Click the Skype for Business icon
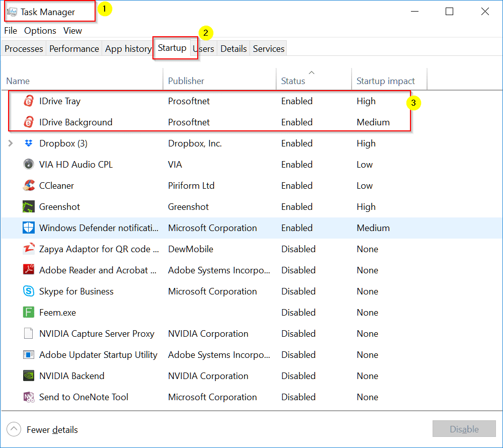This screenshot has height=448, width=503. point(29,291)
